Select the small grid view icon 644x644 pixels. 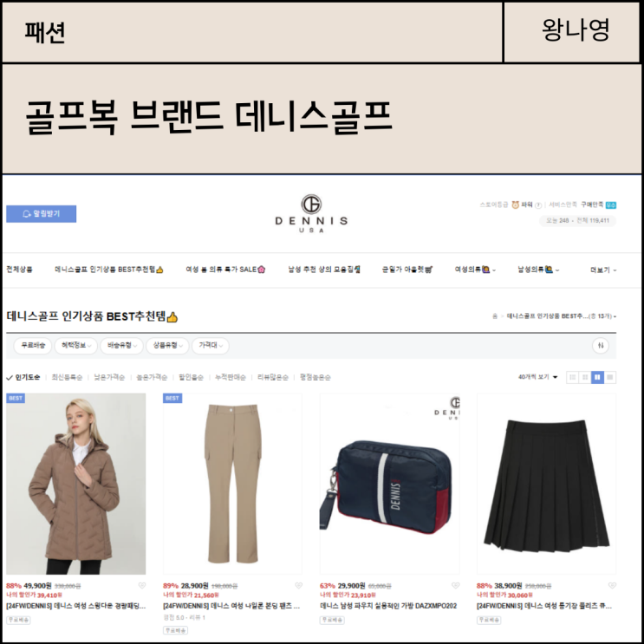(x=585, y=377)
